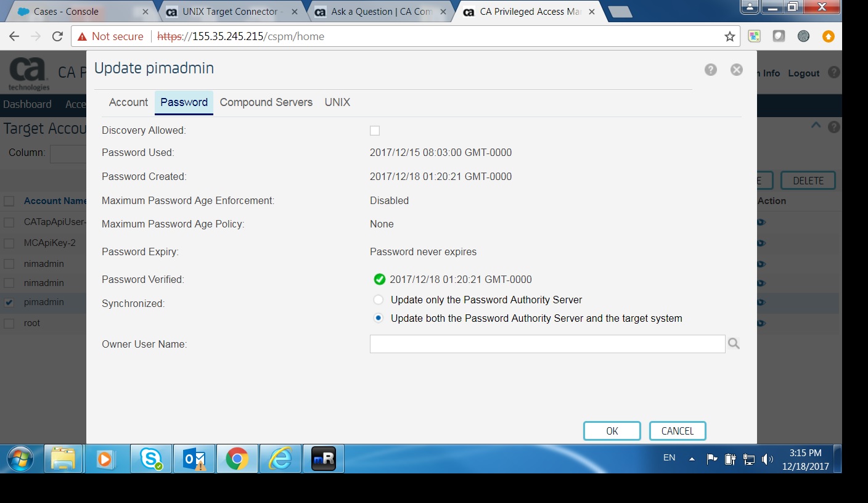The height and width of the screenshot is (503, 868).
Task: Click network icon in system tray
Action: [x=749, y=459]
